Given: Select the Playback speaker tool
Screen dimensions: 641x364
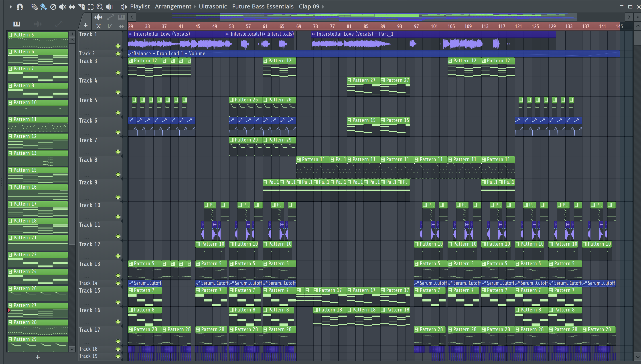Looking at the screenshot, I should click(109, 7).
